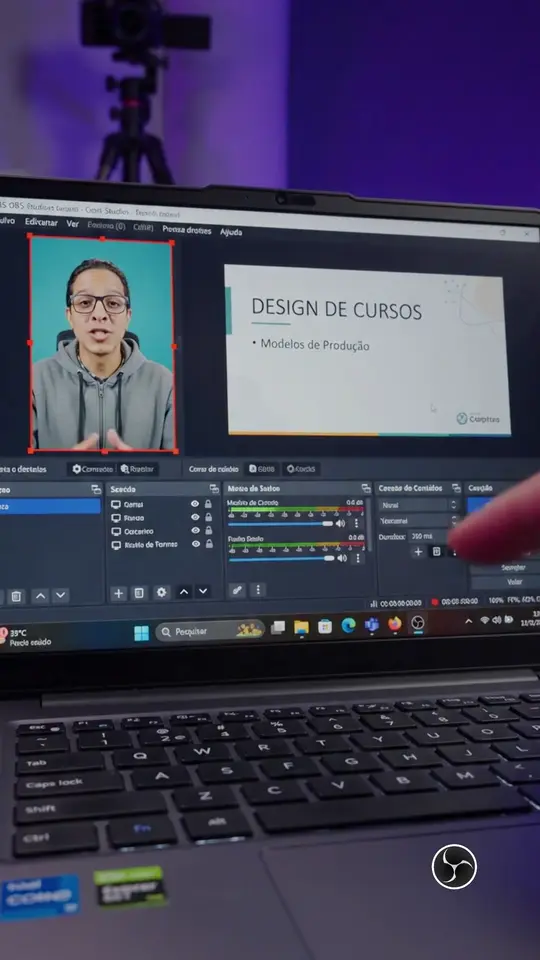540x960 pixels.
Task: Open Microsoft Teams from the taskbar
Action: (372, 624)
